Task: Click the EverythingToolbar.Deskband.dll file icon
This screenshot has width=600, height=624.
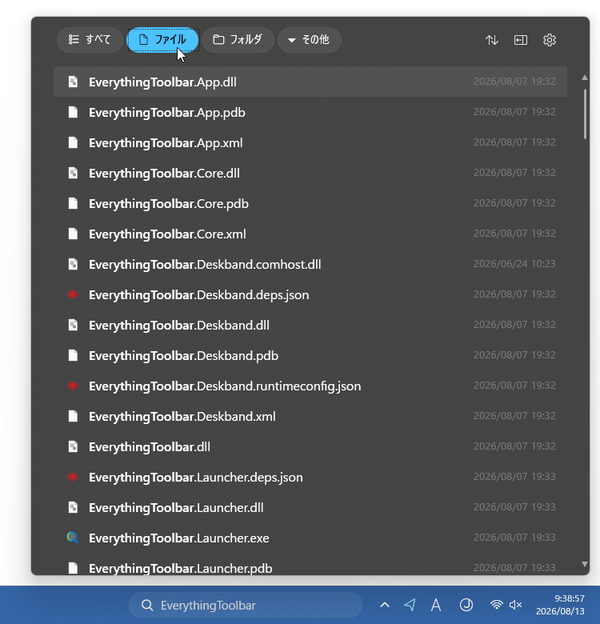Action: point(73,325)
